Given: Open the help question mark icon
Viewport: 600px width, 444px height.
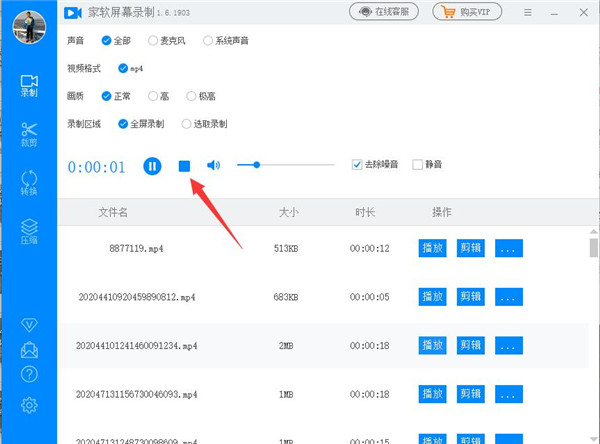Looking at the screenshot, I should click(x=29, y=374).
